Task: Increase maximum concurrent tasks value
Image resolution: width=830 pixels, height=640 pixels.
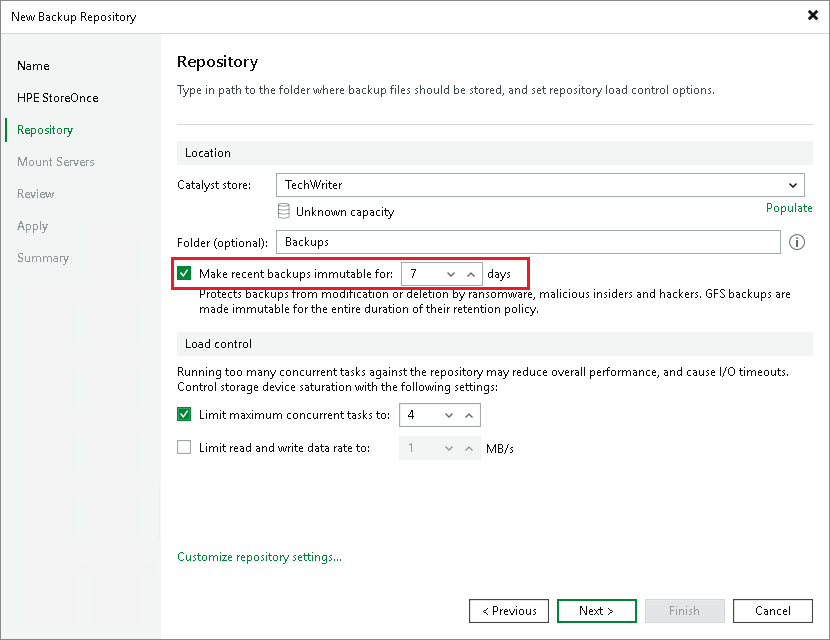Action: [468, 416]
